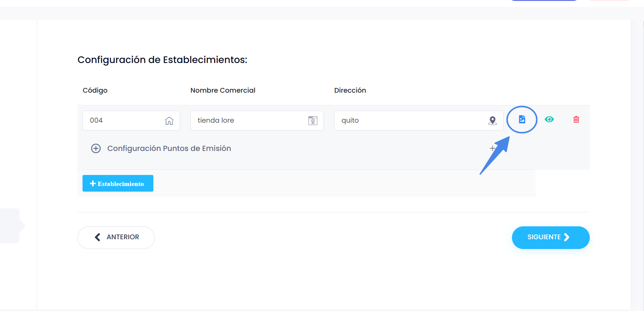Delete establishment with the red trash icon

576,120
